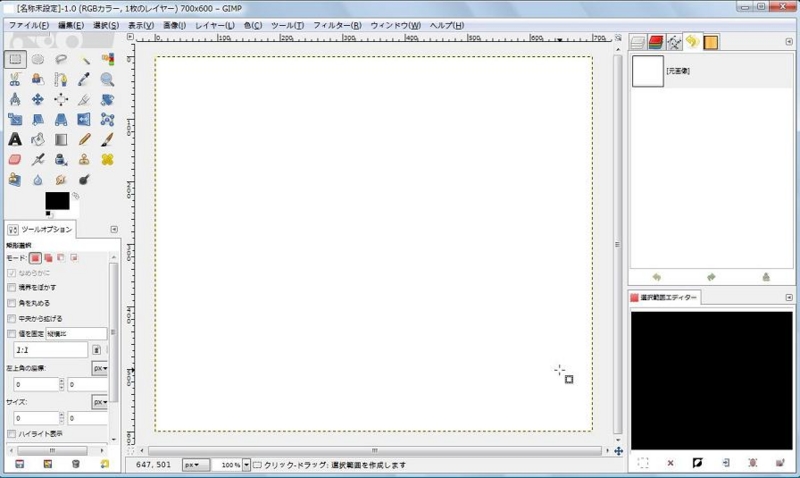
Task: Open the ウィンドウ menu
Action: tap(395, 25)
